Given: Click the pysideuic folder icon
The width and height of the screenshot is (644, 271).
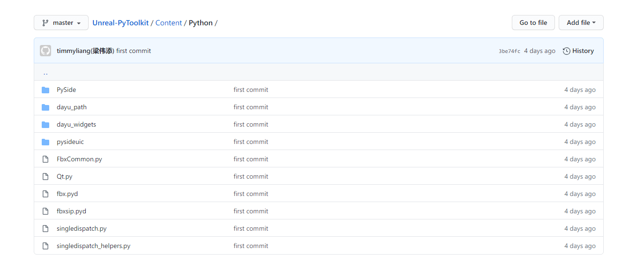Looking at the screenshot, I should coord(45,142).
